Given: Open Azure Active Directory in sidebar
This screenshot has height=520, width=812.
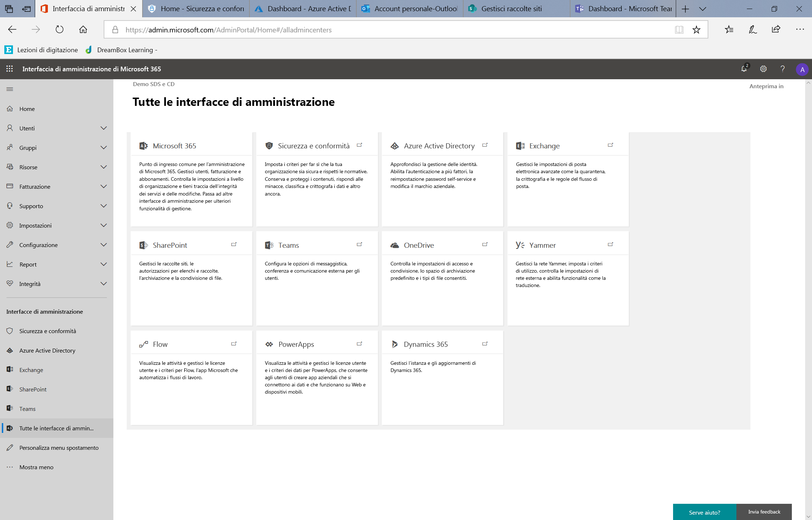Looking at the screenshot, I should click(x=57, y=350).
